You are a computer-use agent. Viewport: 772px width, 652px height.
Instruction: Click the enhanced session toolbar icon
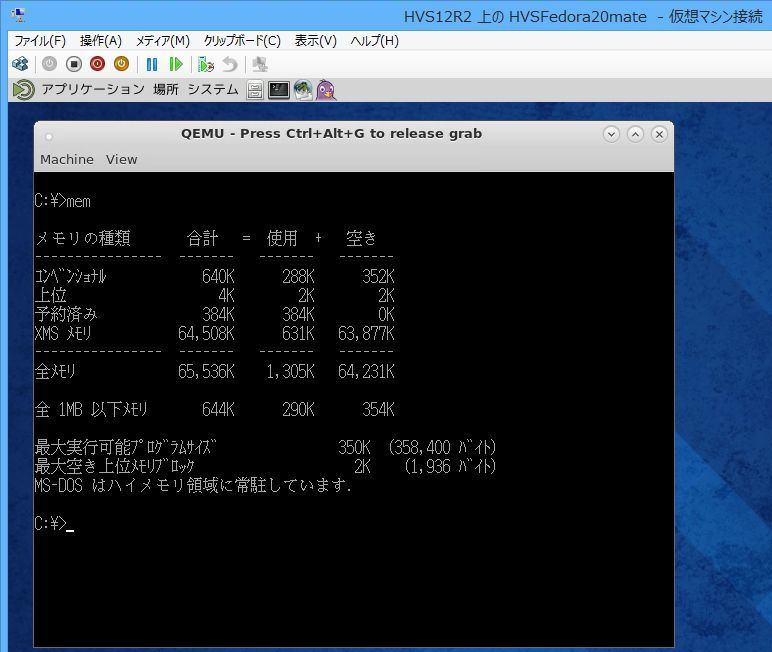[259, 64]
